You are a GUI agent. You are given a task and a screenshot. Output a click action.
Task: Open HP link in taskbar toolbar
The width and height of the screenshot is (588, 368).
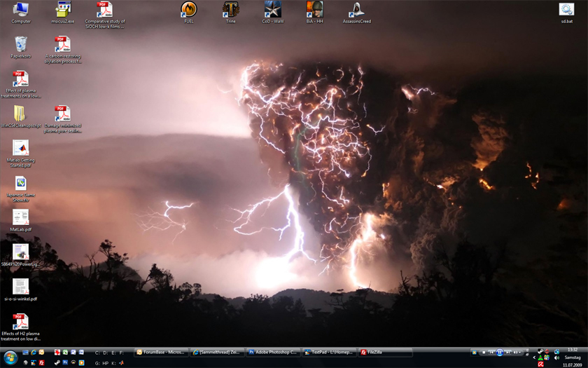click(x=106, y=363)
